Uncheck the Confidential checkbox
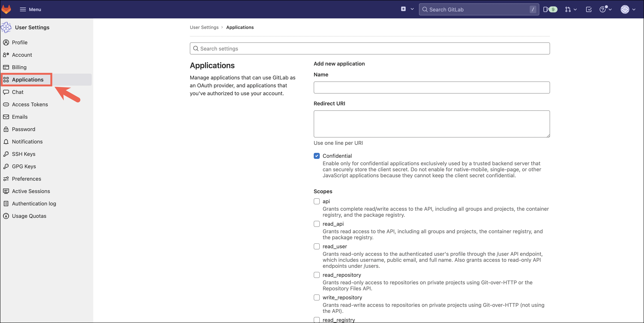 click(x=317, y=156)
